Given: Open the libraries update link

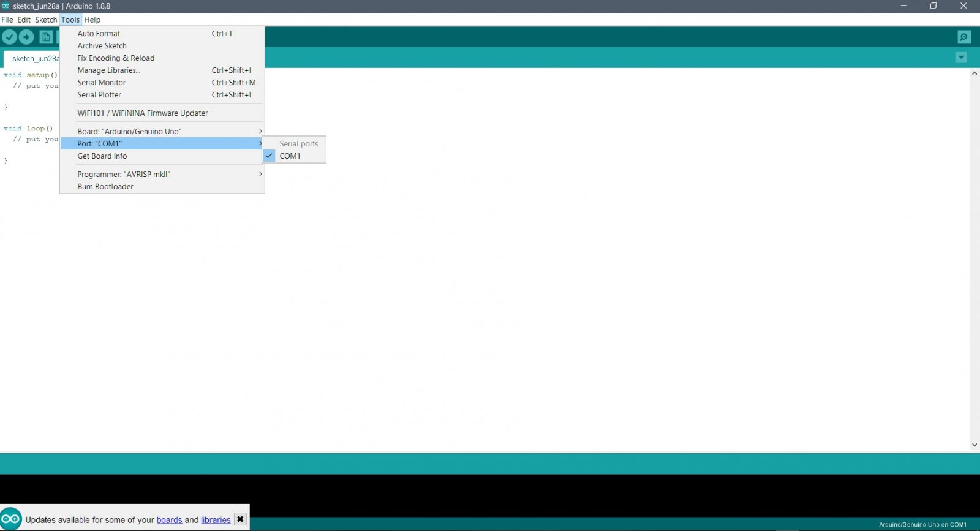Looking at the screenshot, I should click(216, 520).
